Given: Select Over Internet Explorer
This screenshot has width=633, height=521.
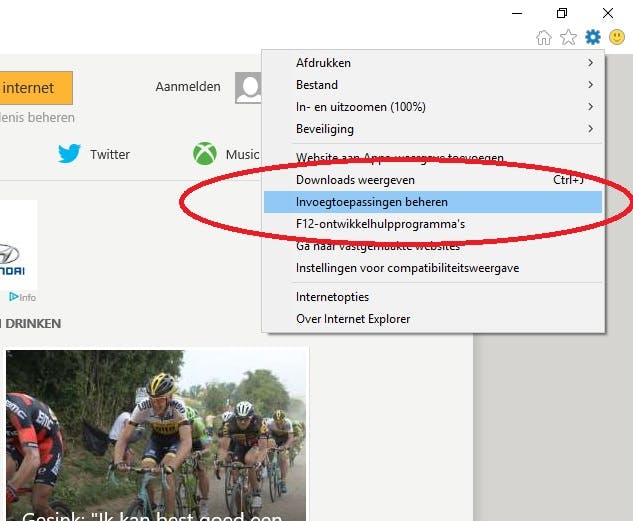Looking at the screenshot, I should 353,319.
